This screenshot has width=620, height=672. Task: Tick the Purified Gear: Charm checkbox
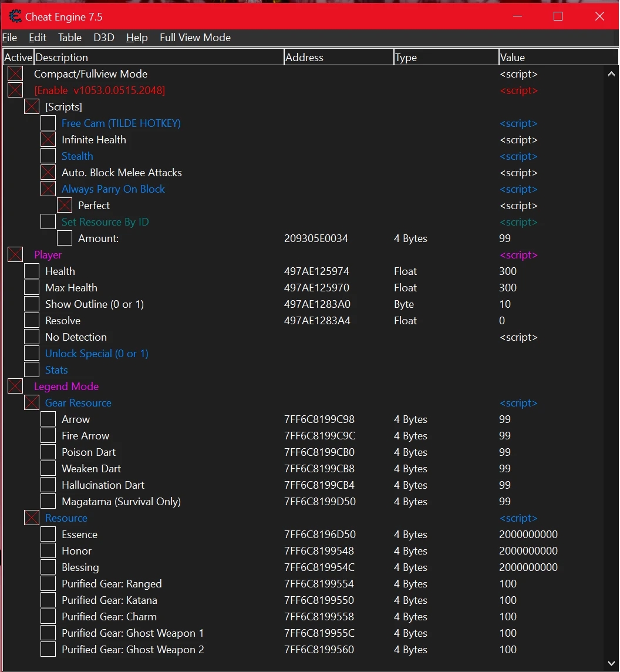coord(48,617)
